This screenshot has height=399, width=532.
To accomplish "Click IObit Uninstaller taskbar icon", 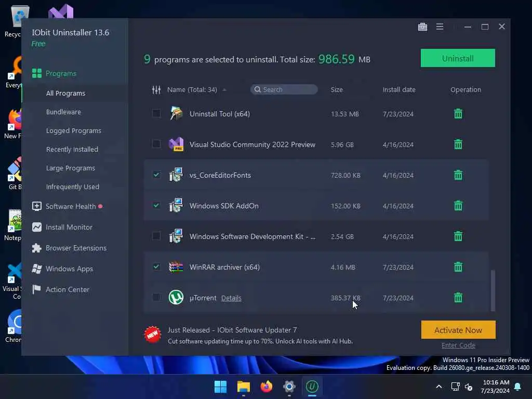I will click(x=312, y=387).
